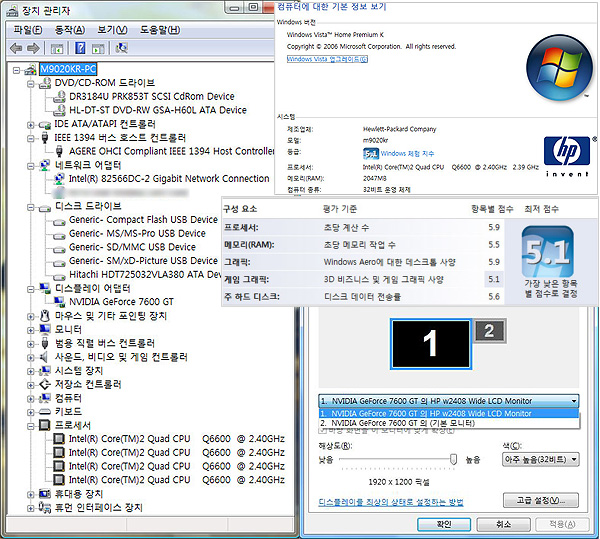Image resolution: width=600 pixels, height=539 pixels.
Task: Collapse the M9020KR-PC root node
Action: tap(16, 70)
